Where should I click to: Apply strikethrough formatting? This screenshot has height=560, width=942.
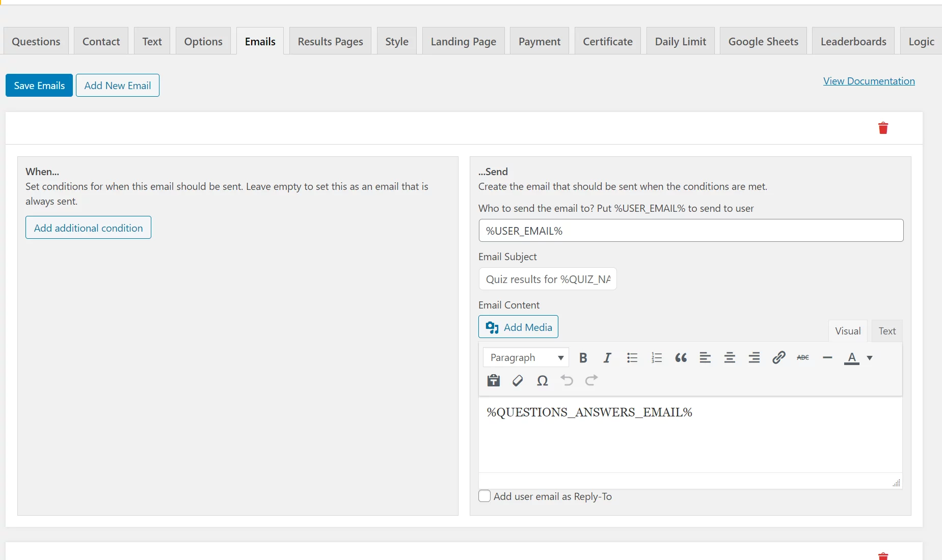(x=803, y=358)
